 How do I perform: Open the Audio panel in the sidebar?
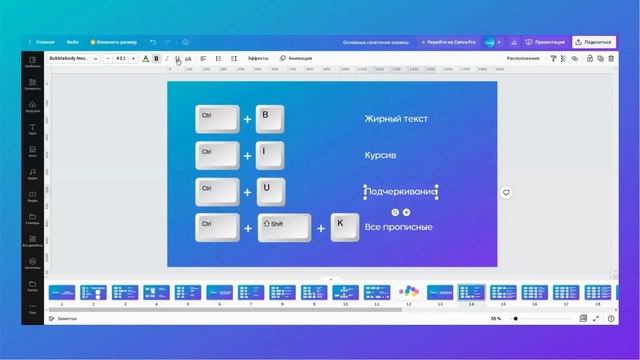(33, 174)
